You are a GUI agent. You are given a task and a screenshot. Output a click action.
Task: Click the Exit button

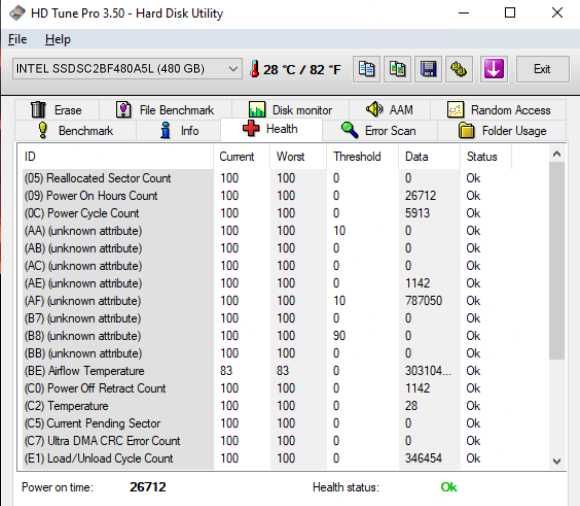(x=542, y=69)
